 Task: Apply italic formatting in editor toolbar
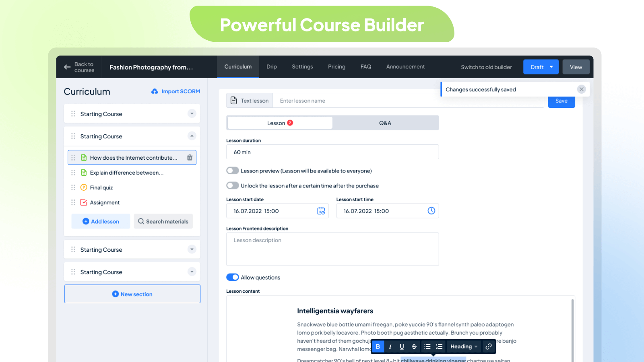click(390, 347)
